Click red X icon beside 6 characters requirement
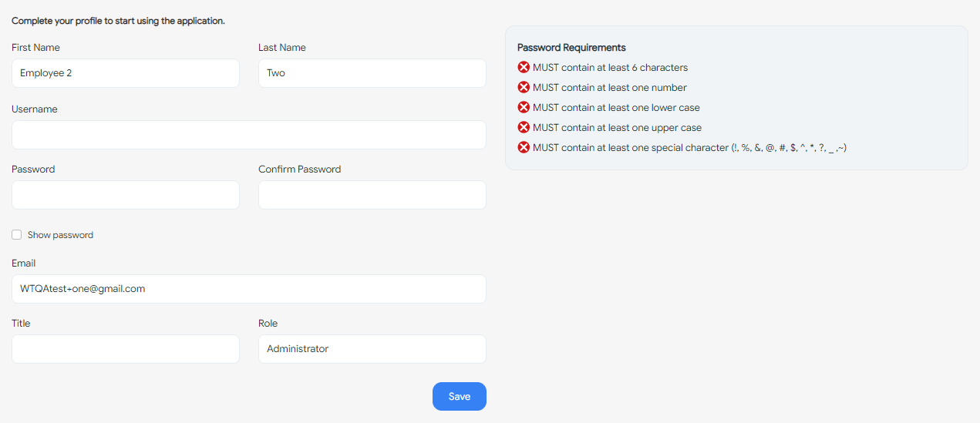980x423 pixels. click(524, 68)
